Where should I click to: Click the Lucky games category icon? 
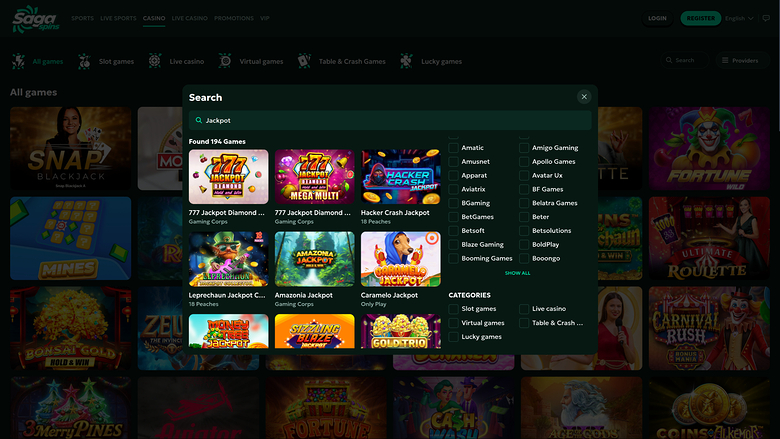[x=406, y=61]
